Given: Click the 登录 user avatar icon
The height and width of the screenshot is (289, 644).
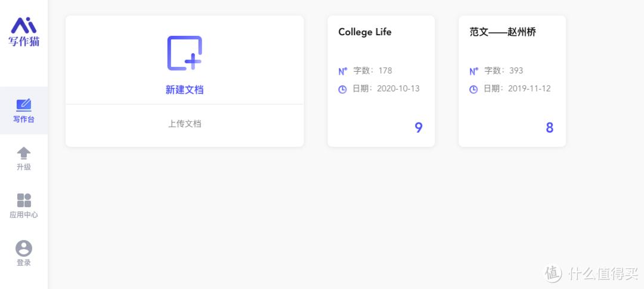Looking at the screenshot, I should 24,248.
